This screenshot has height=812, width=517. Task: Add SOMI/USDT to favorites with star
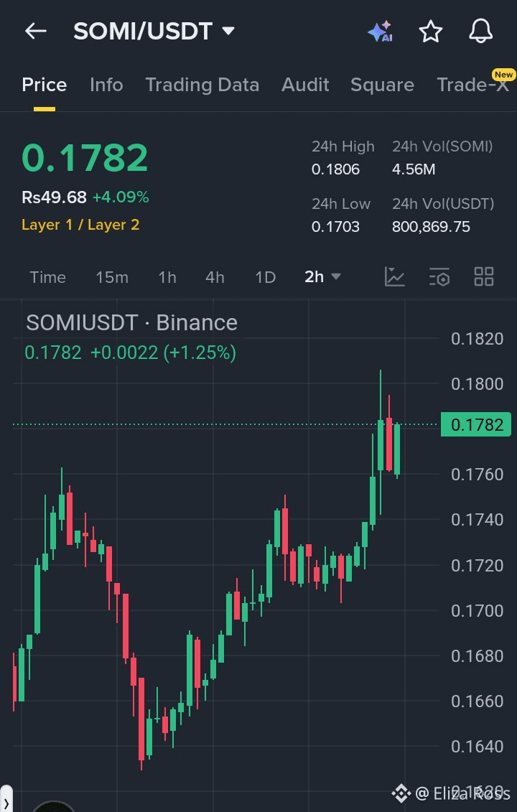click(431, 32)
